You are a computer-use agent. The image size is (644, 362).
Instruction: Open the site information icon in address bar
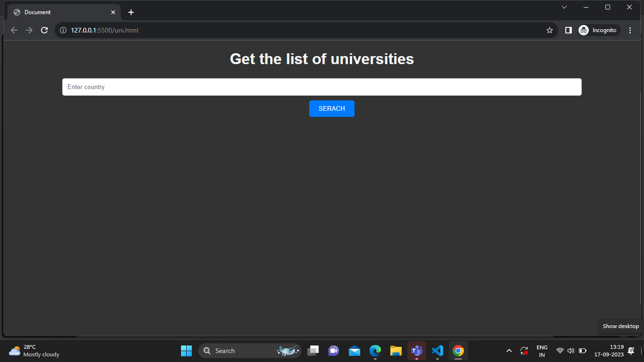coord(63,30)
